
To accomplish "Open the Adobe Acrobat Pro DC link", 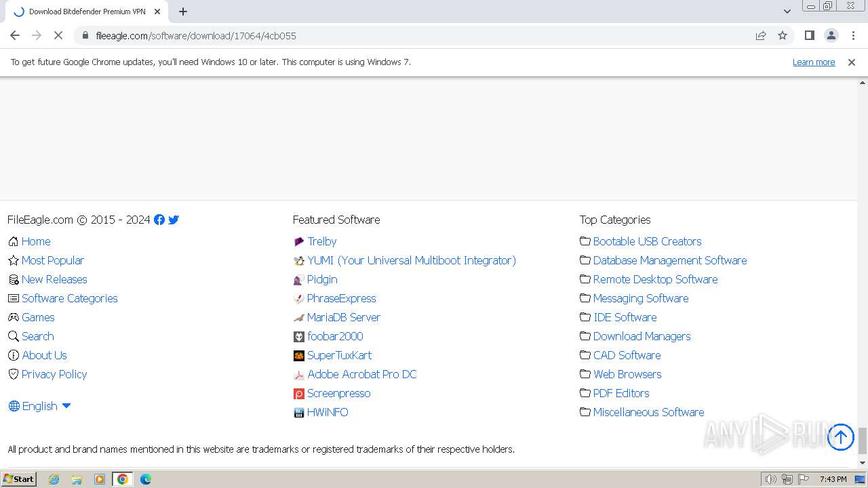I will click(362, 374).
